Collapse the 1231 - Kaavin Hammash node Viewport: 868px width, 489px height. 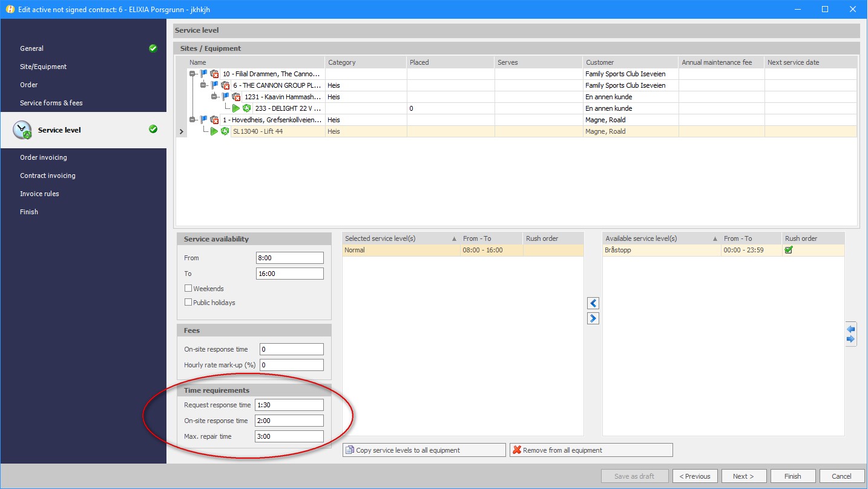[x=214, y=97]
